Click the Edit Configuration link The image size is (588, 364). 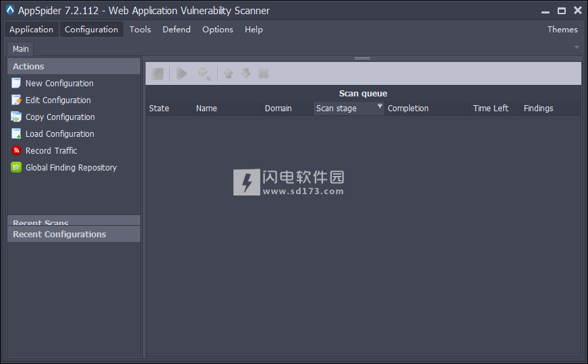tap(58, 100)
